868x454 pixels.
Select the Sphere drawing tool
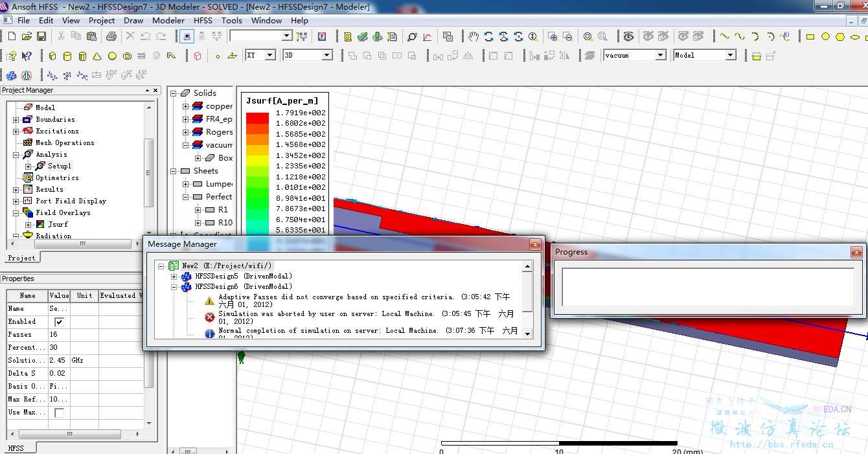[x=112, y=56]
